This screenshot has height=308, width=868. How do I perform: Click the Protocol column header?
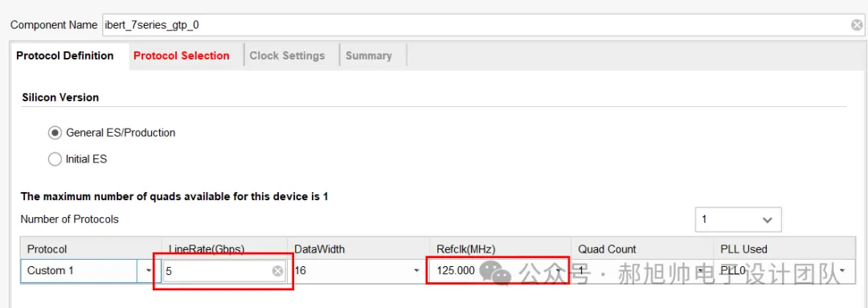click(x=91, y=249)
